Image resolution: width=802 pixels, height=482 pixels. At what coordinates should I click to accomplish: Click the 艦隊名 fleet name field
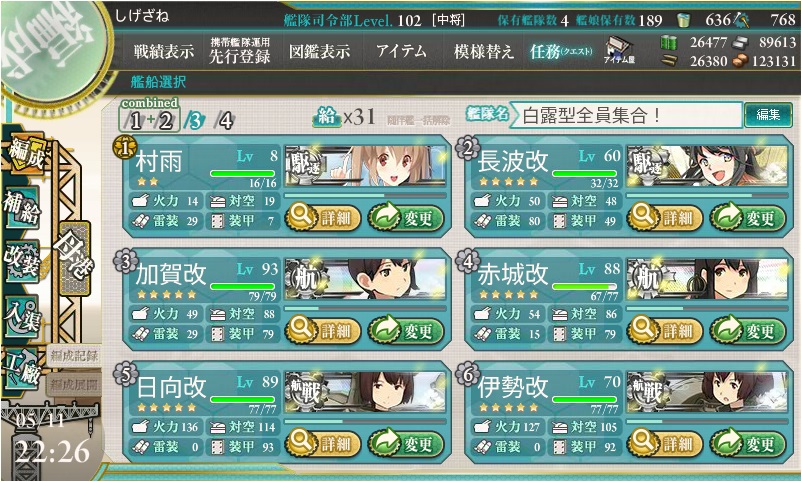pos(626,115)
